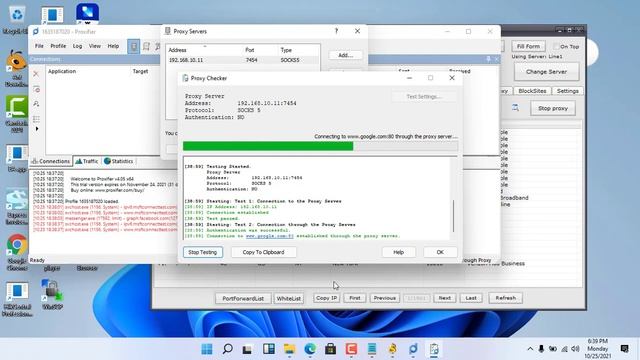Click OK in Proxy Checker dialog
This screenshot has width=640, height=360.
click(440, 252)
